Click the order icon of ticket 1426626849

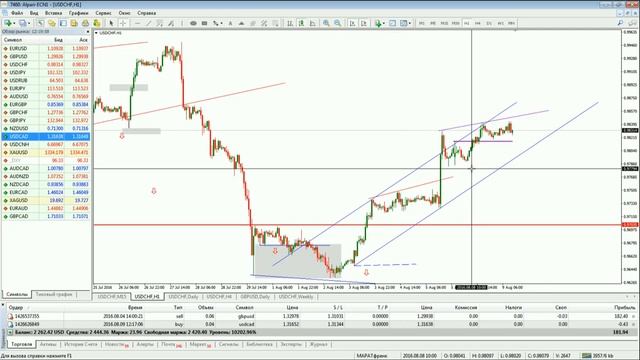point(11,324)
